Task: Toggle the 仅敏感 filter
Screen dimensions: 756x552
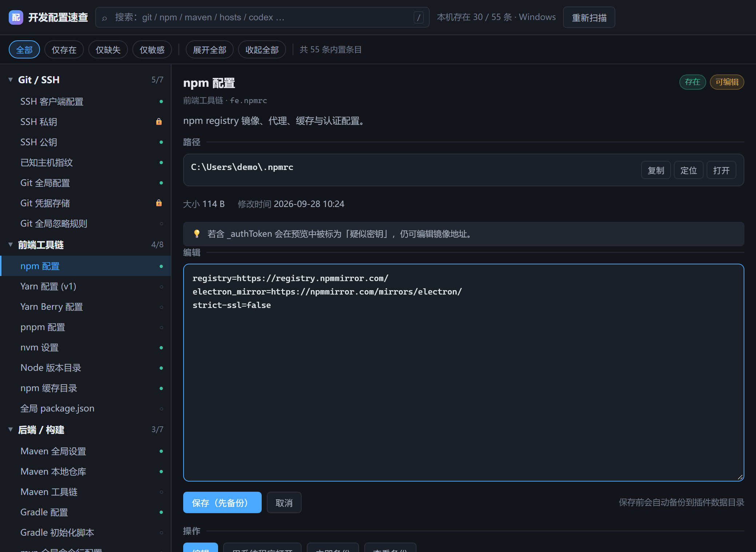Action: pos(152,50)
